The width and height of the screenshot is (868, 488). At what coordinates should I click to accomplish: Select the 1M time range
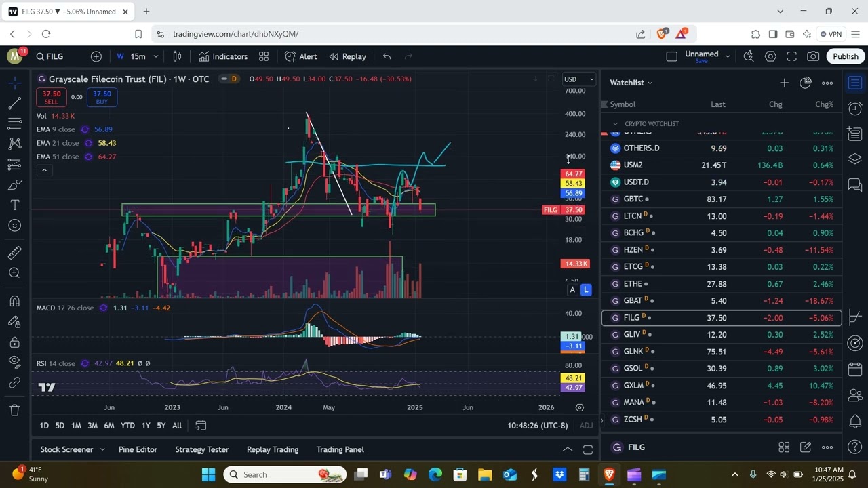coord(76,426)
